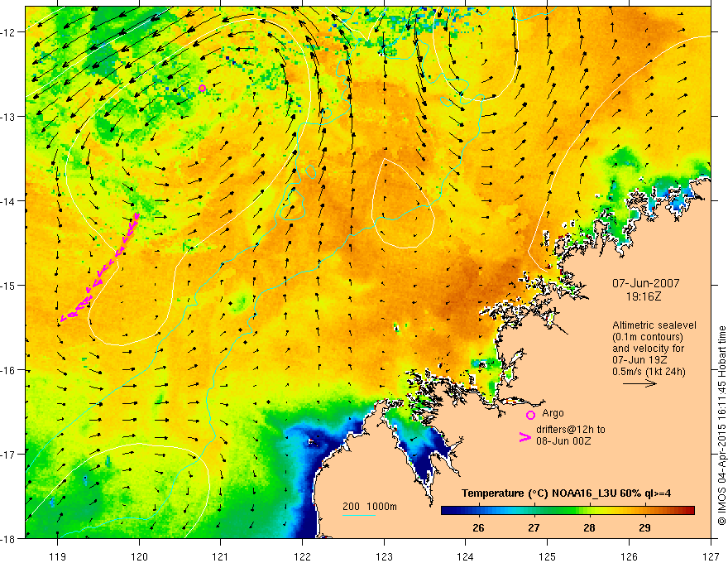This screenshot has height=563, width=728.
Task: Click the latitude axis label -12
Action: pos(10,32)
